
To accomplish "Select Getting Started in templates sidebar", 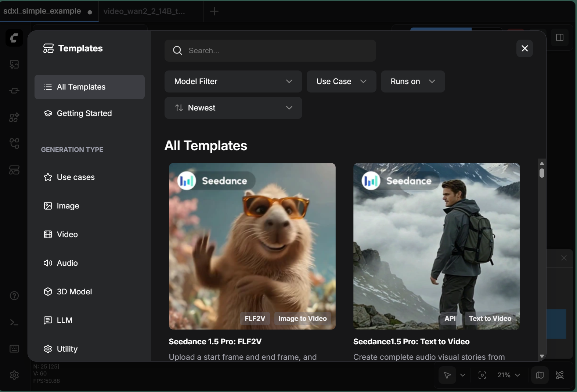I will (84, 113).
